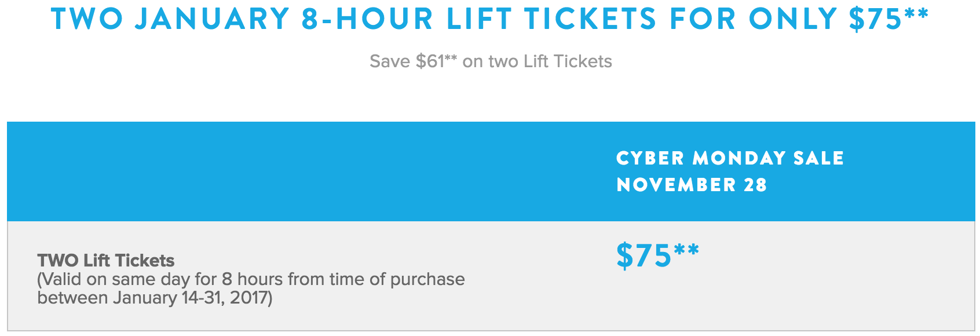980x336 pixels.
Task: Click the bold 'TWO Lift Tickets' label
Action: [x=106, y=260]
